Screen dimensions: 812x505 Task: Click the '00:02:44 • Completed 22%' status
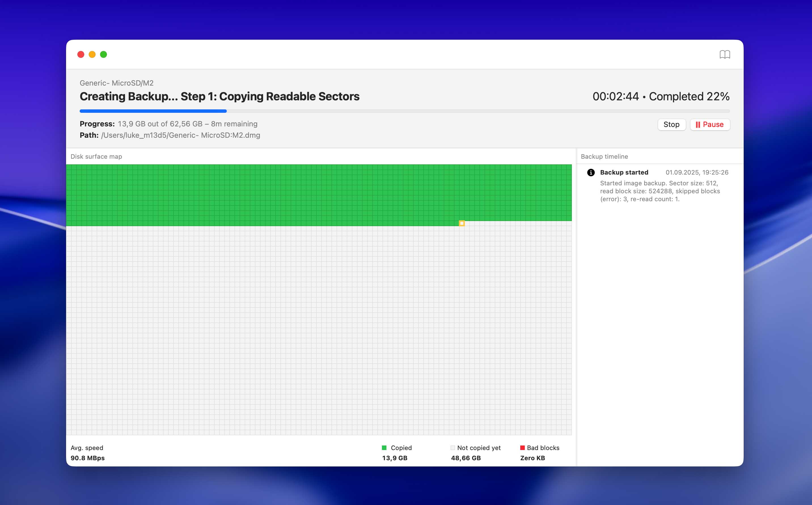coord(661,97)
